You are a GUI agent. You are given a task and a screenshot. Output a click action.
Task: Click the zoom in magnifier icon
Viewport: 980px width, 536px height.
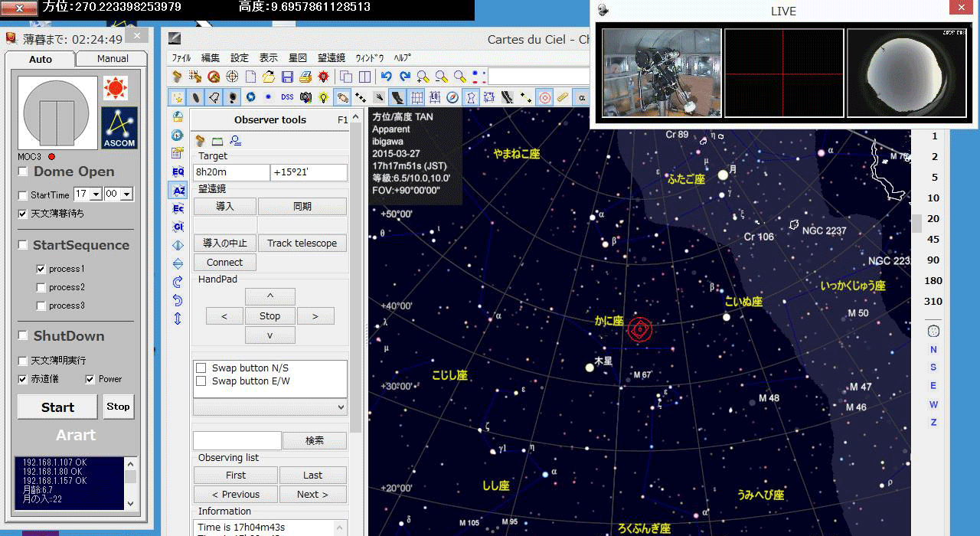click(423, 77)
